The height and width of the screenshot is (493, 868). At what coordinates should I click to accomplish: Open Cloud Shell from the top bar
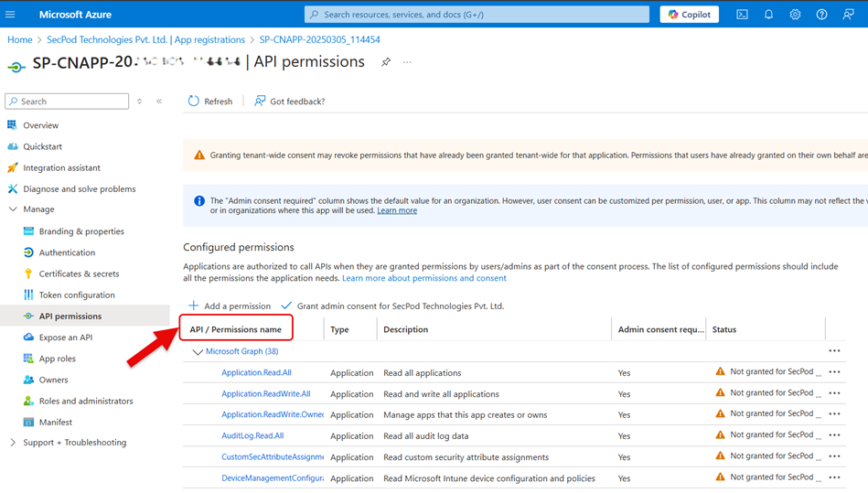[742, 15]
